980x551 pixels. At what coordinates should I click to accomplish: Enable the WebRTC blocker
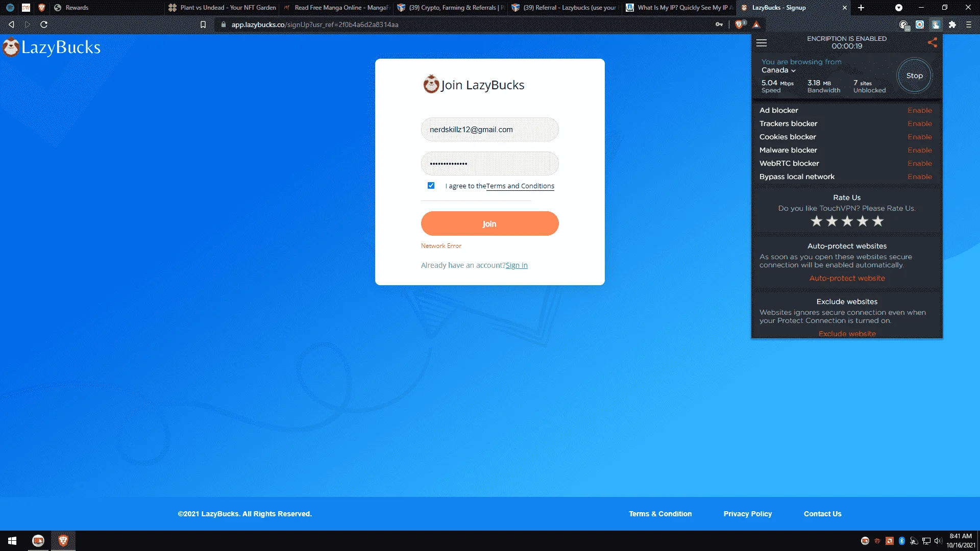tap(919, 163)
